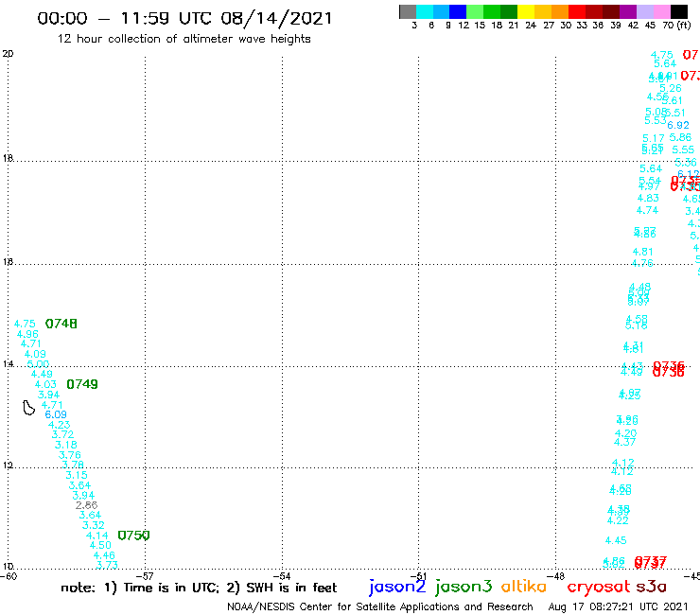Image resolution: width=700 pixels, height=615 pixels.
Task: Click the green time label '0748'
Action: [61, 324]
